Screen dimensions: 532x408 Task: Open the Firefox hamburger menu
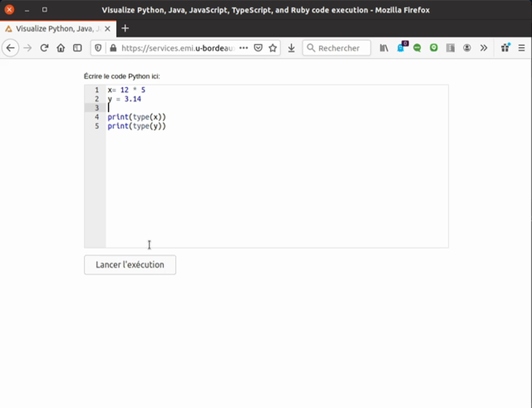click(522, 48)
